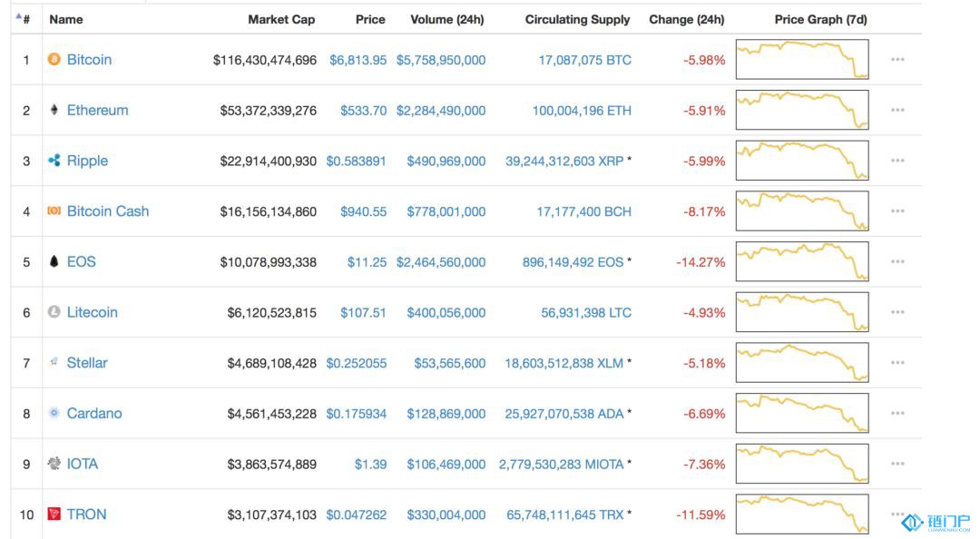Screen dimensions: 980x539
Task: Open Litecoin's 7-day price graph
Action: (801, 312)
